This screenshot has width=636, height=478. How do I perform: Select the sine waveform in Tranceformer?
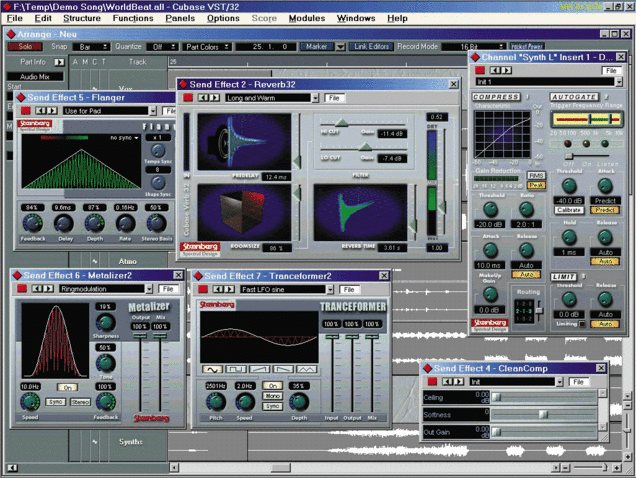point(214,368)
